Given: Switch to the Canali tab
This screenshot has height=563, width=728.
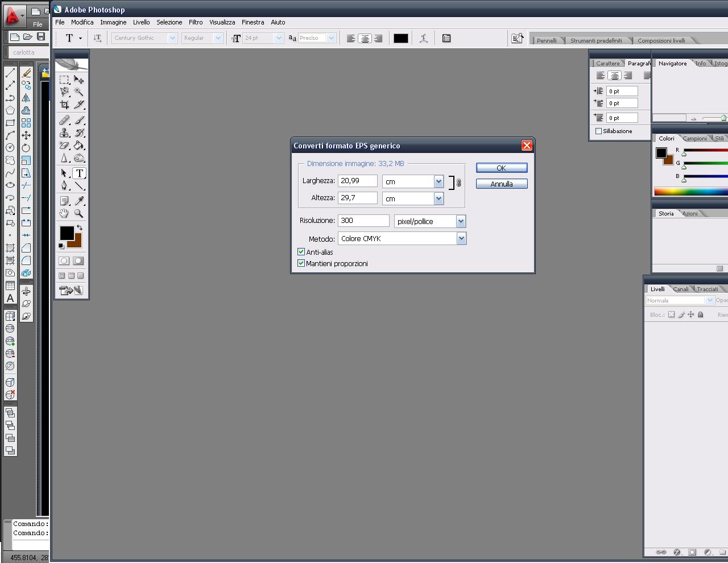Looking at the screenshot, I should [680, 289].
